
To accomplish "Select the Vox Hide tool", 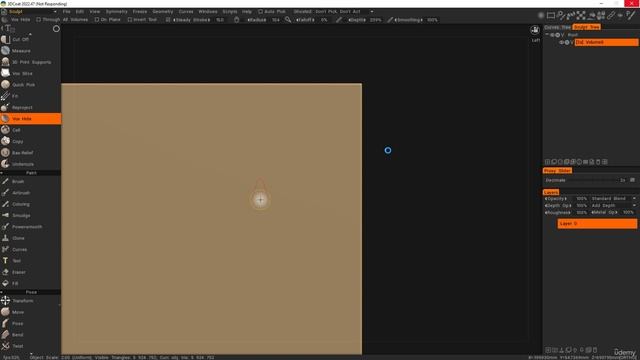I will 30,119.
